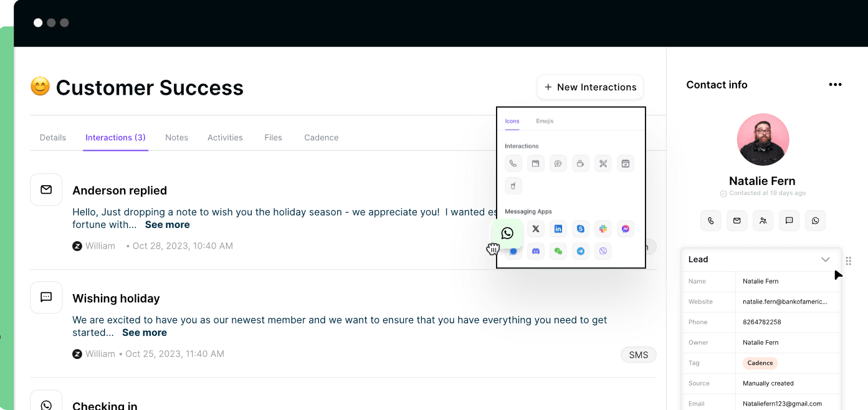868x410 pixels.
Task: Switch to the Emojis tab in the picker
Action: 545,121
